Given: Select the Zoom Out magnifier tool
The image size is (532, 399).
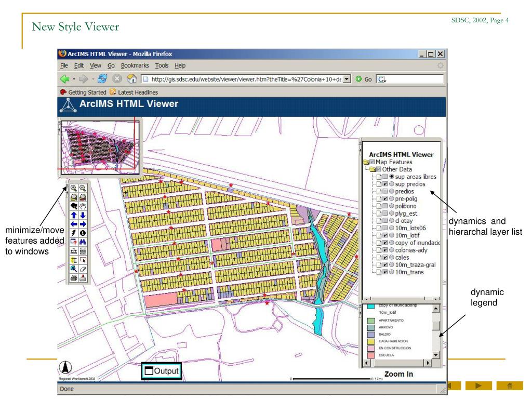Looking at the screenshot, I should (x=83, y=188).
